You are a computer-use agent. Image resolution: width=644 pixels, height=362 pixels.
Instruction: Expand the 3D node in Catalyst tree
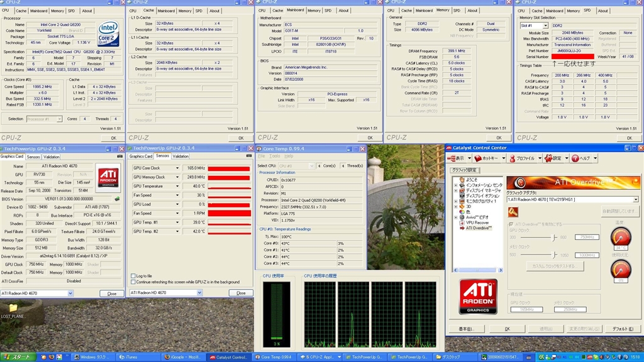point(455,206)
